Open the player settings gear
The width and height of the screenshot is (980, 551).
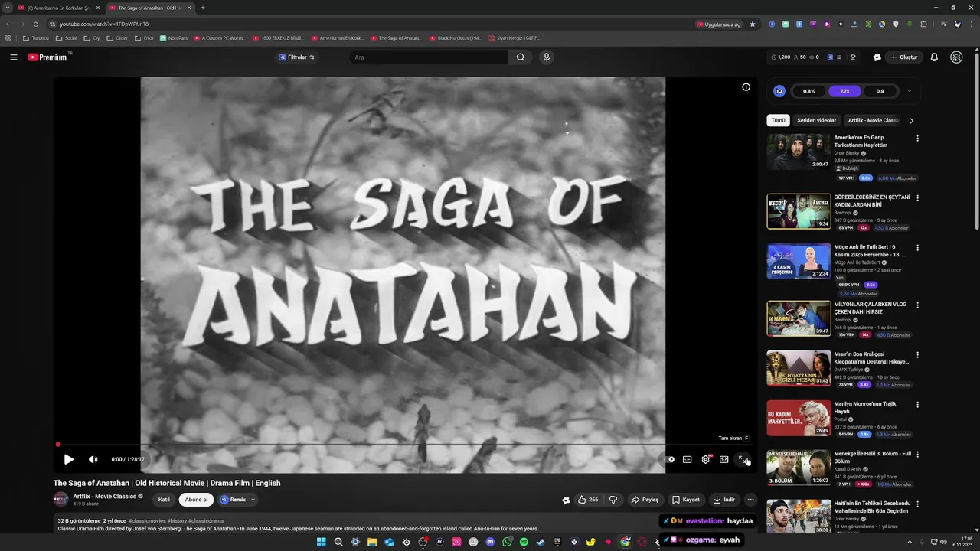(706, 459)
